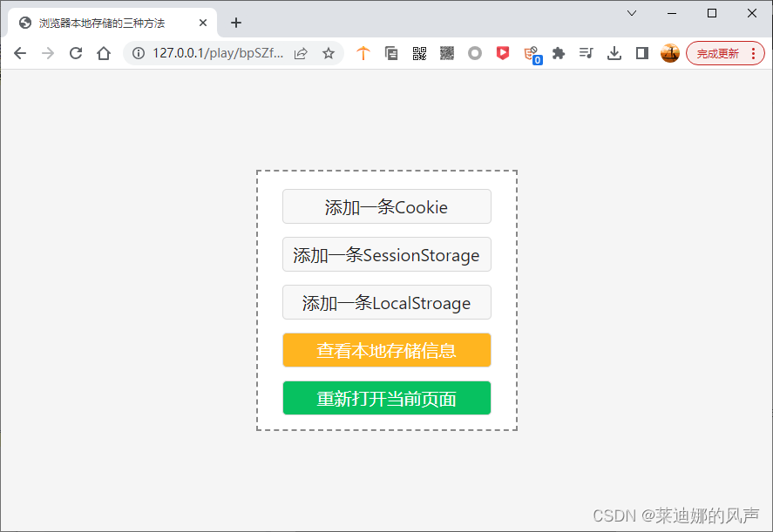Open the profile avatar menu

click(x=670, y=53)
